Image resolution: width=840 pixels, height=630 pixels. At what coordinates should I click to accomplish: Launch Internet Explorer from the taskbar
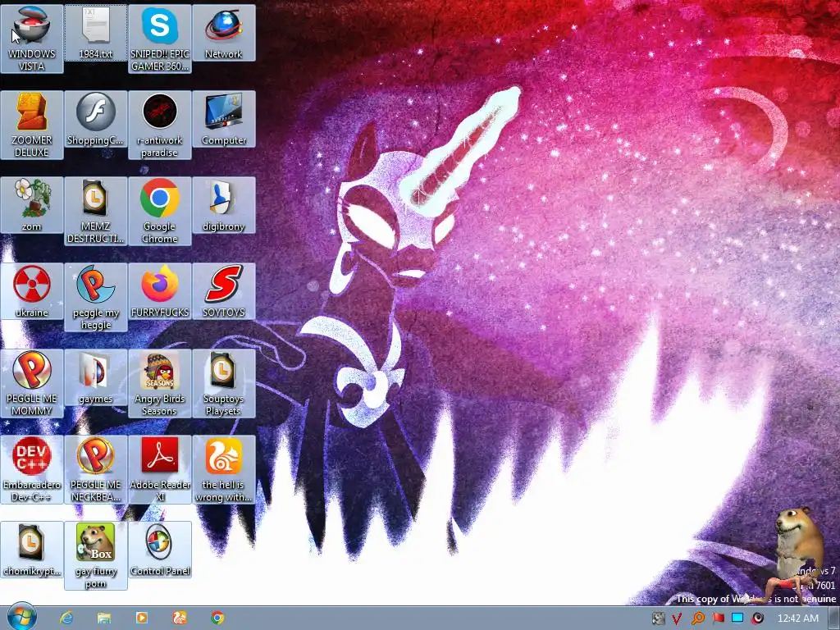click(66, 618)
